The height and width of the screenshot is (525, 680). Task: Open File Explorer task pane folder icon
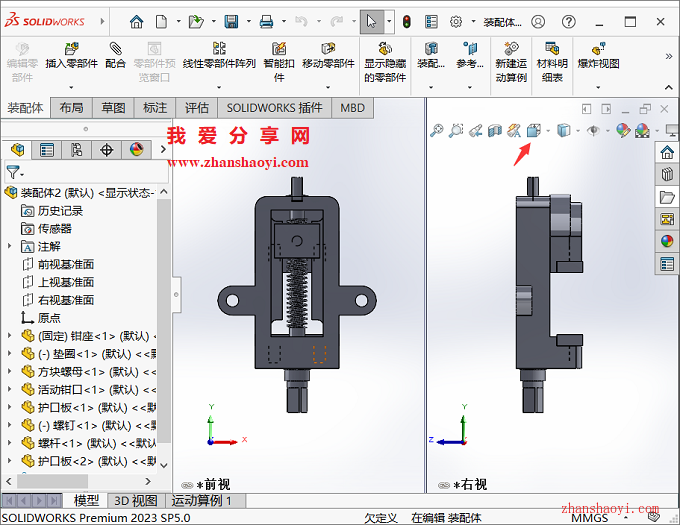tap(667, 197)
